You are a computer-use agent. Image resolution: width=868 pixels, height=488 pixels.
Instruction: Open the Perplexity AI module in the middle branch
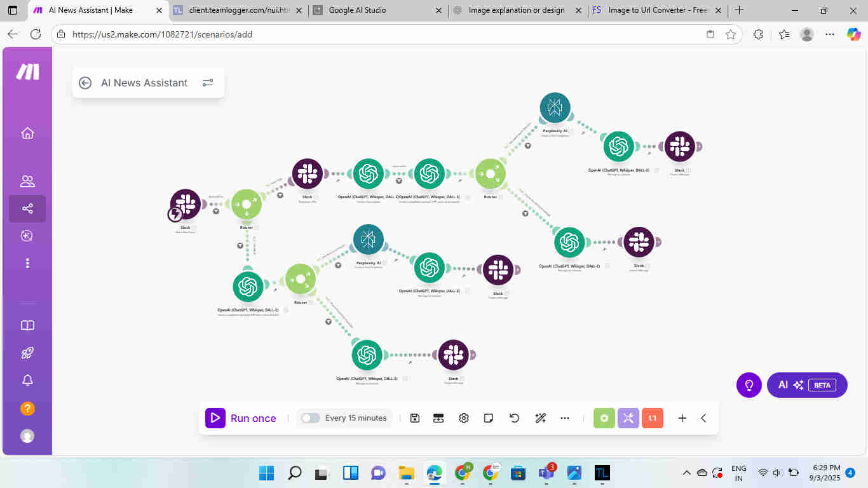coord(369,240)
